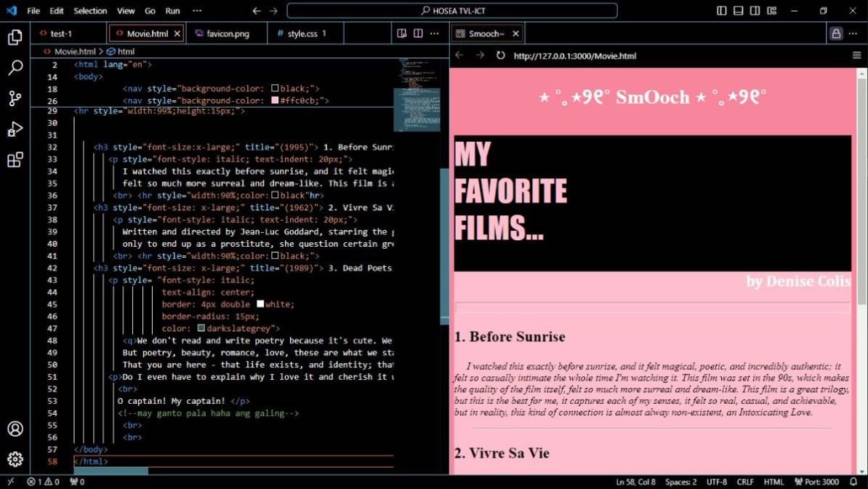This screenshot has height=489, width=868.
Task: Open the Go menu
Action: coord(150,10)
